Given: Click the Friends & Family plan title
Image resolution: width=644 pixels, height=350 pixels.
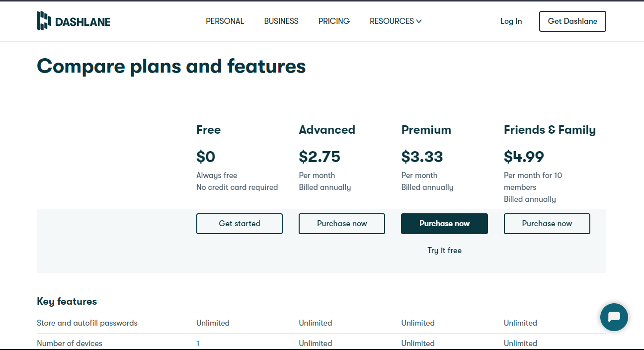Looking at the screenshot, I should pyautogui.click(x=550, y=130).
